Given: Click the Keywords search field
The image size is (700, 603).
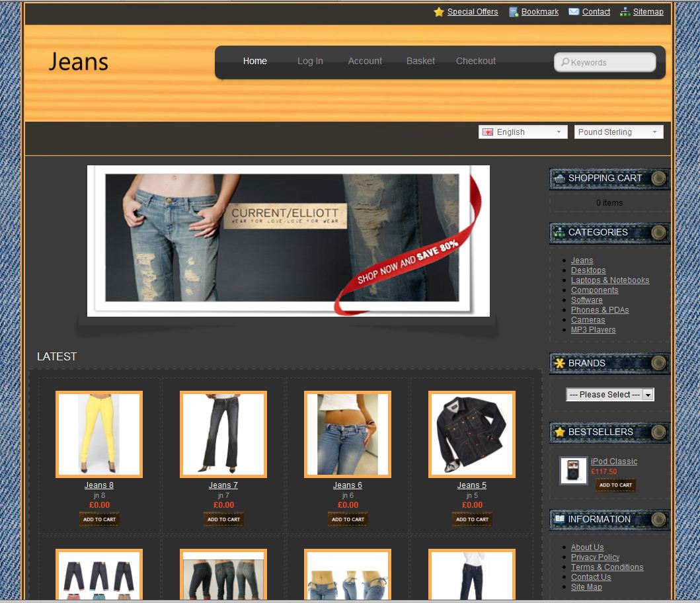Looking at the screenshot, I should pyautogui.click(x=605, y=62).
